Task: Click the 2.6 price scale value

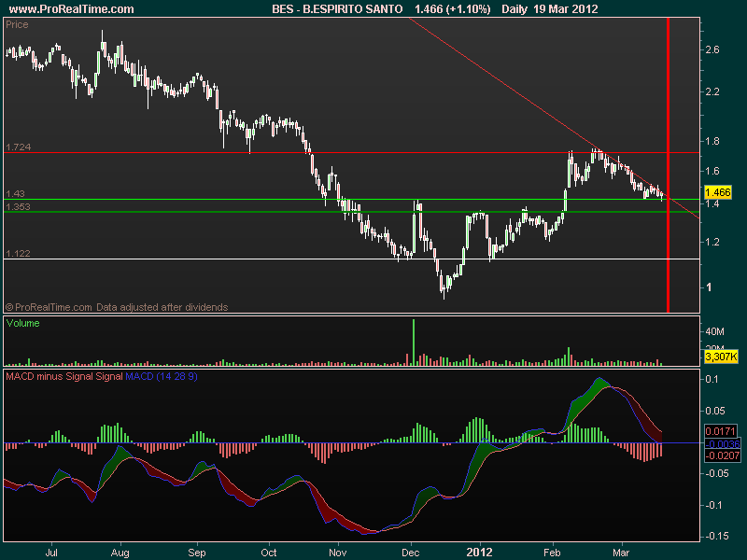Action: (x=712, y=49)
